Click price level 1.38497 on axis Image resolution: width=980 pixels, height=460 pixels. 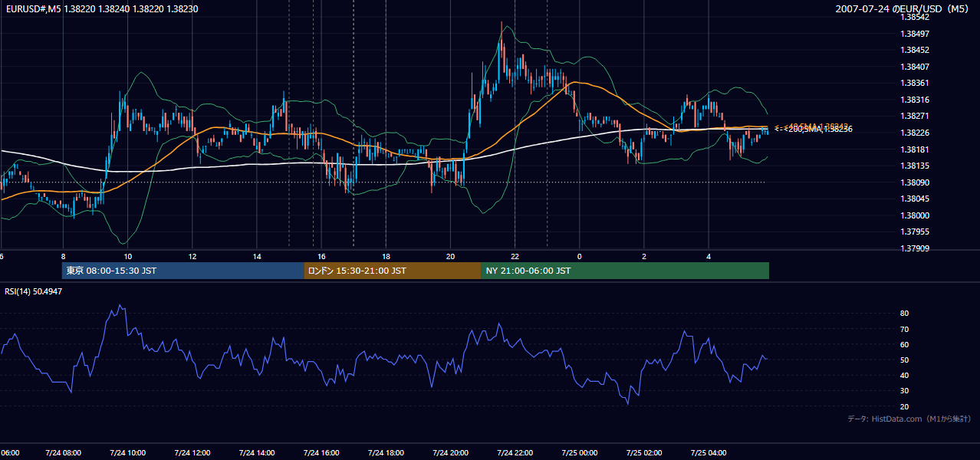[x=916, y=34]
